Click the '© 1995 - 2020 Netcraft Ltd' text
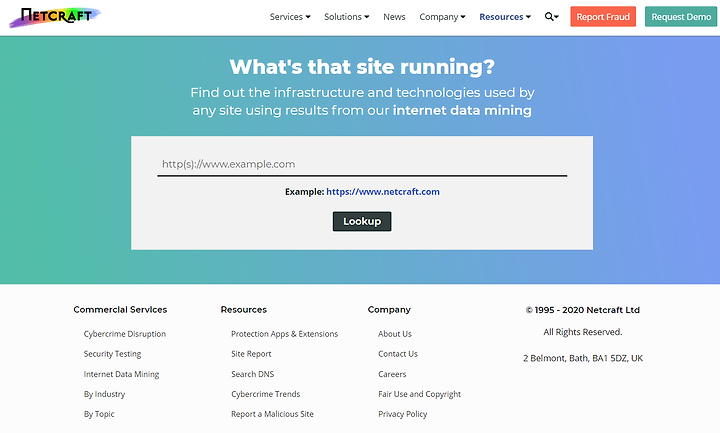Screen dimensions: 720x433 (x=583, y=310)
